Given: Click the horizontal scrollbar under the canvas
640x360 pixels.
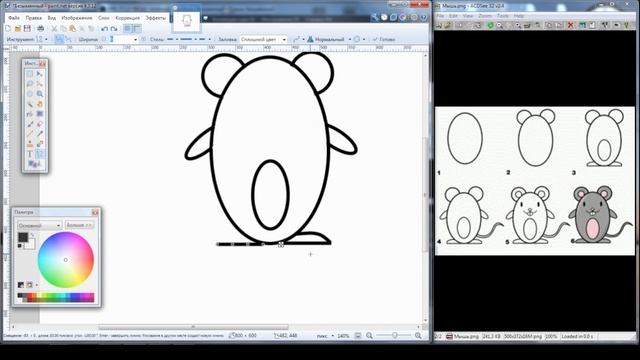Looking at the screenshot, I should point(193,327).
